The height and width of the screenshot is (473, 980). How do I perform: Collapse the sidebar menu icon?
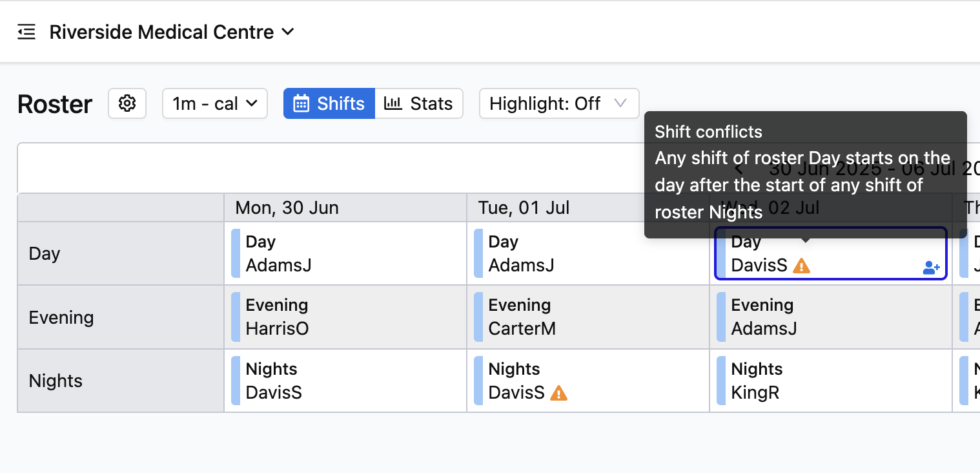(26, 32)
